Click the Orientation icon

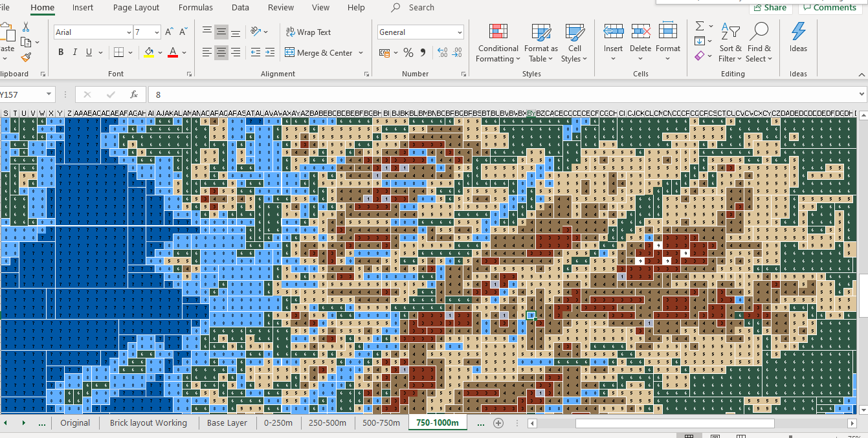256,32
